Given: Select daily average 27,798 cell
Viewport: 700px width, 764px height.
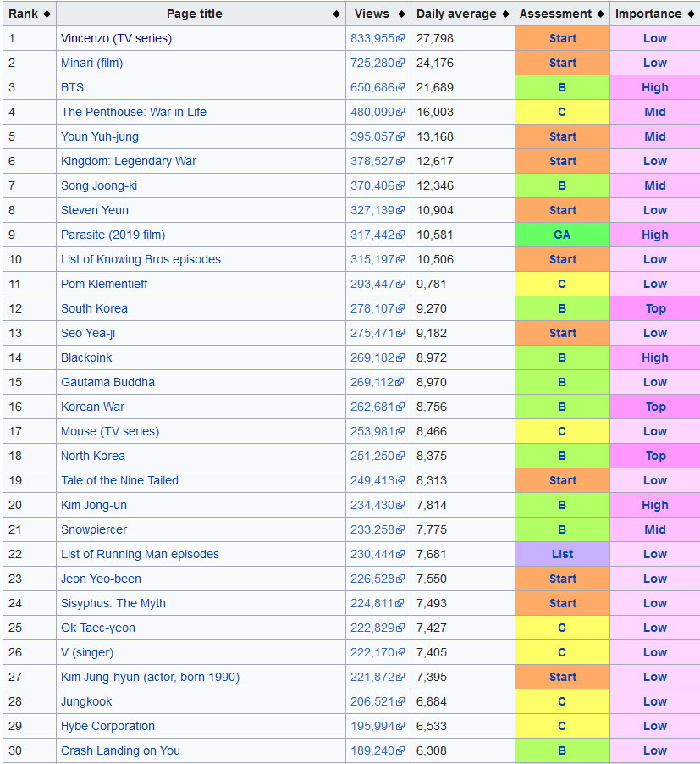Looking at the screenshot, I should [463, 38].
